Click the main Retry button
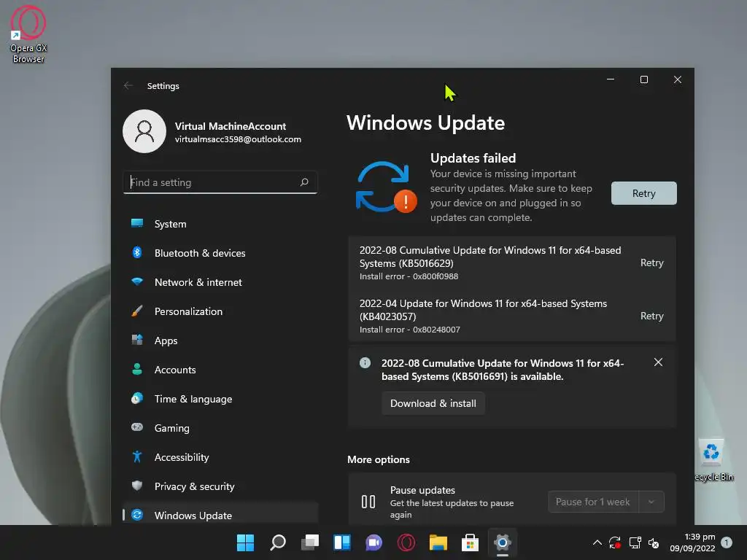Viewport: 747px width, 560px height. pos(643,192)
